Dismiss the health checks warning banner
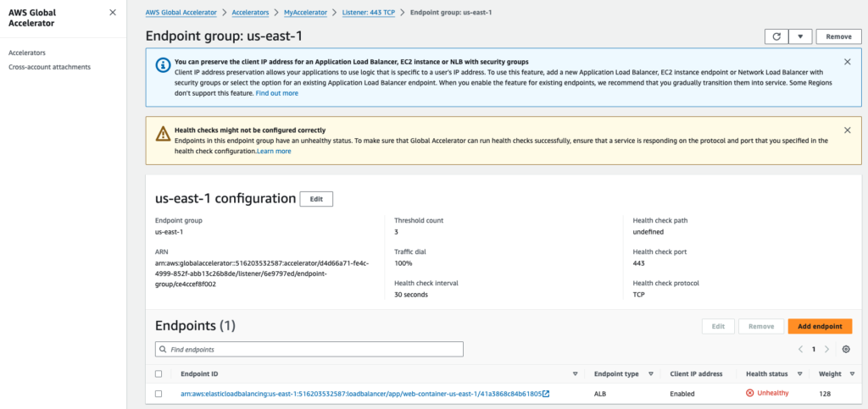The image size is (868, 409). point(847,130)
